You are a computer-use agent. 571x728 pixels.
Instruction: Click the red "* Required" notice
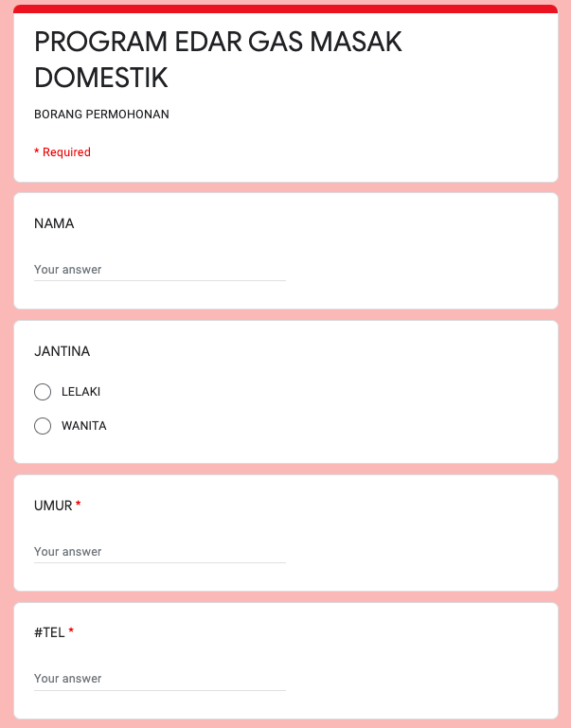tap(62, 152)
